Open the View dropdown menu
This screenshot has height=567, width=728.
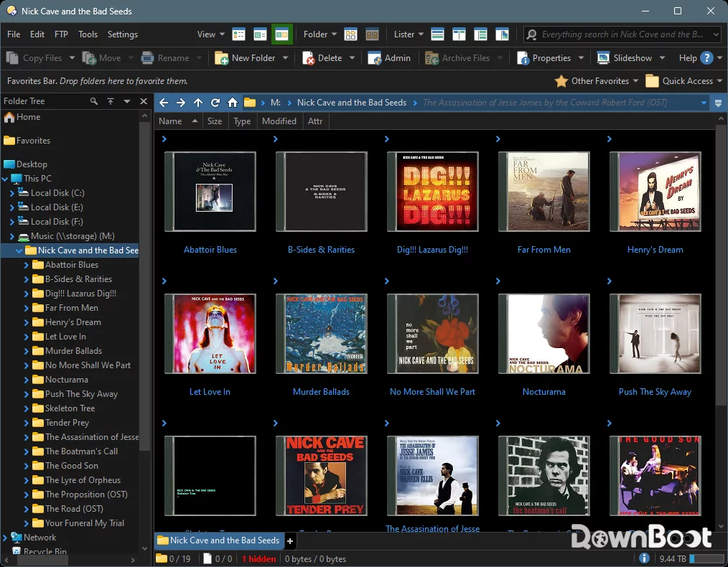coord(211,34)
